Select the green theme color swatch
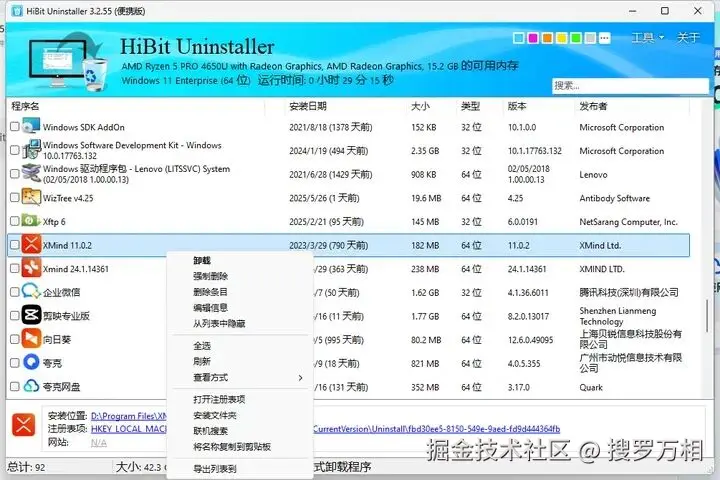 (576, 38)
